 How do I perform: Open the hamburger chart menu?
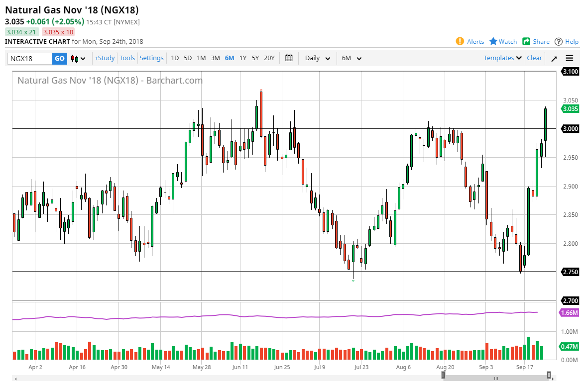pyautogui.click(x=570, y=58)
